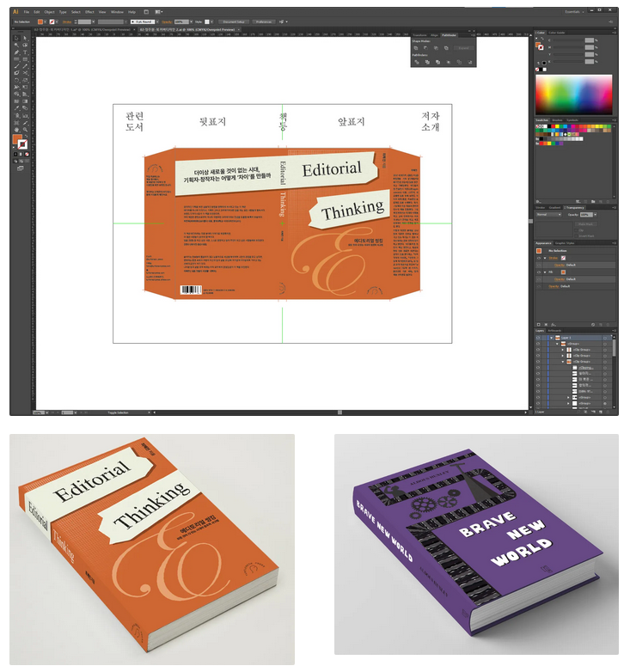Select the Eyedropper tool
Viewport: 630px width, 672px height.
[x=16, y=108]
